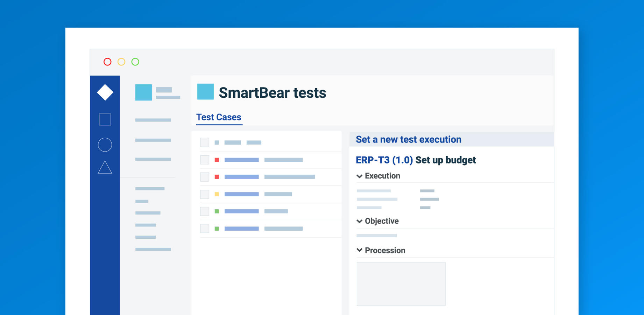Click the light blue project avatar in the navigation panel
The height and width of the screenshot is (315, 644).
pos(144,92)
